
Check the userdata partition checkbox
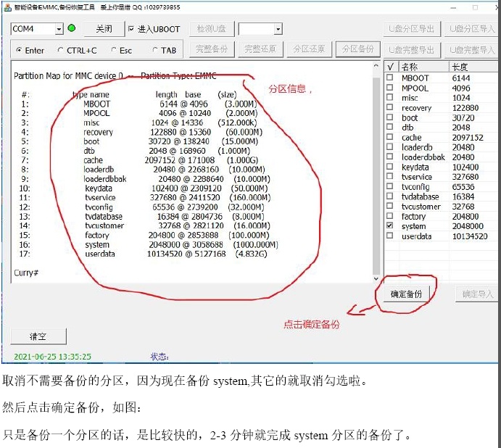coord(390,236)
